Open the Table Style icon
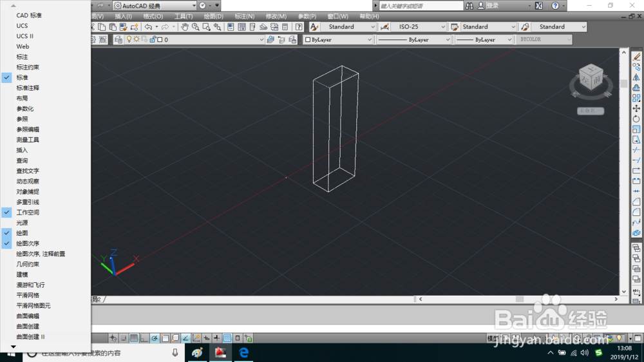The width and height of the screenshot is (644, 362). pos(454,27)
